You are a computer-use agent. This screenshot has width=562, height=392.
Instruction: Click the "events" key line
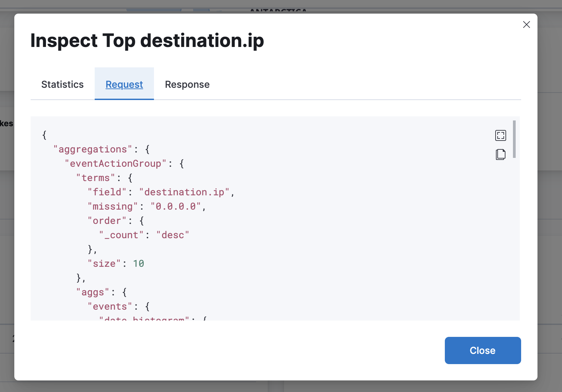pyautogui.click(x=110, y=307)
